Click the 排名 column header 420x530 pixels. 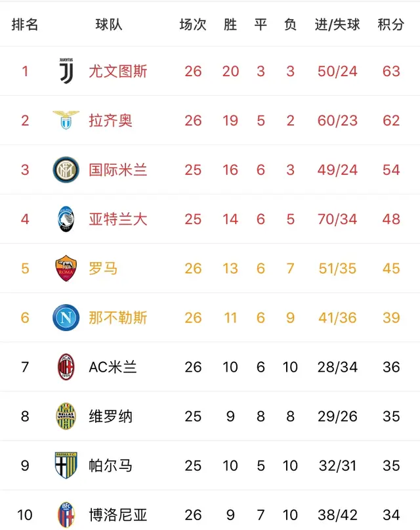click(25, 25)
